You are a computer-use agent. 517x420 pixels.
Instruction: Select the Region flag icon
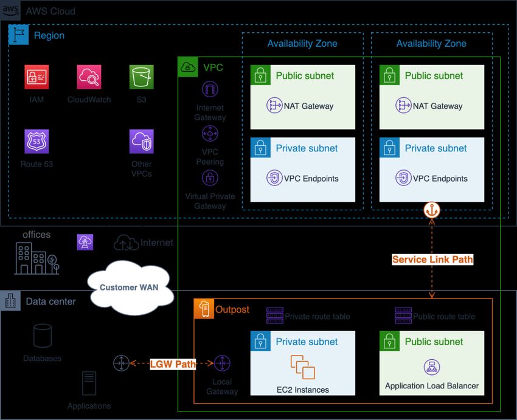[x=18, y=35]
